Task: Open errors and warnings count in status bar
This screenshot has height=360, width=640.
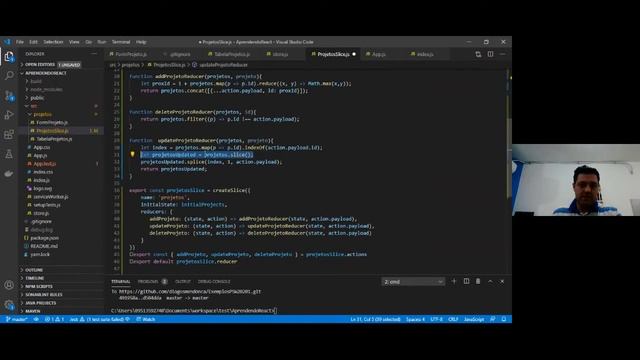Action: point(54,319)
